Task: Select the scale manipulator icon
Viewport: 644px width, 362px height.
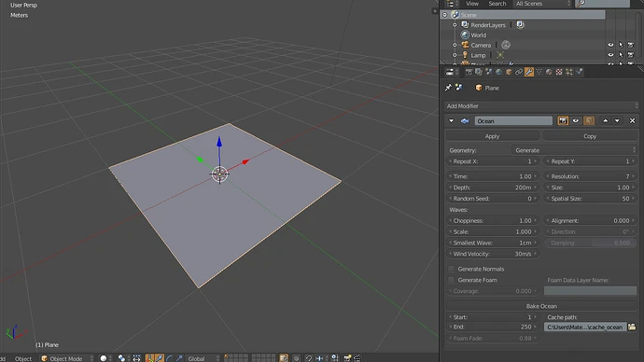Action: (179, 358)
